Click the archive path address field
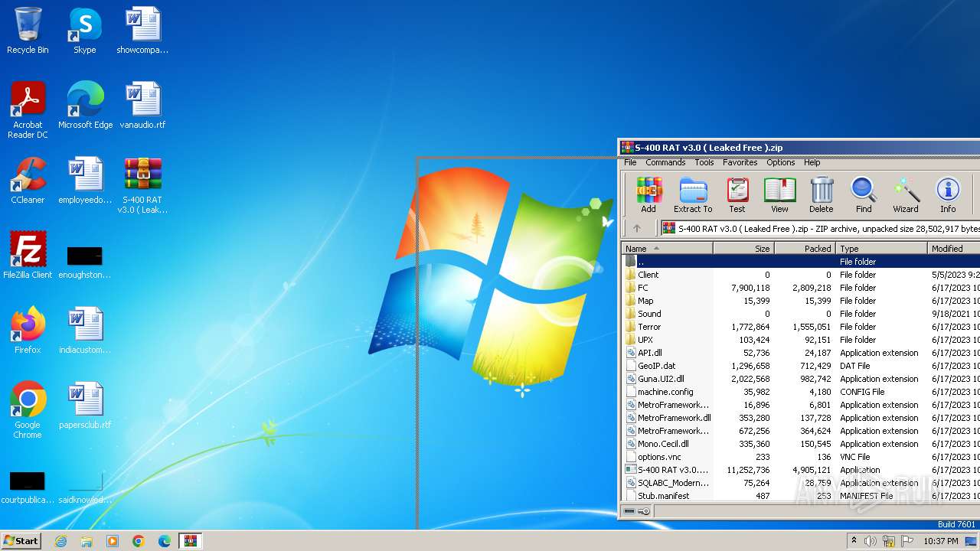 tap(820, 228)
